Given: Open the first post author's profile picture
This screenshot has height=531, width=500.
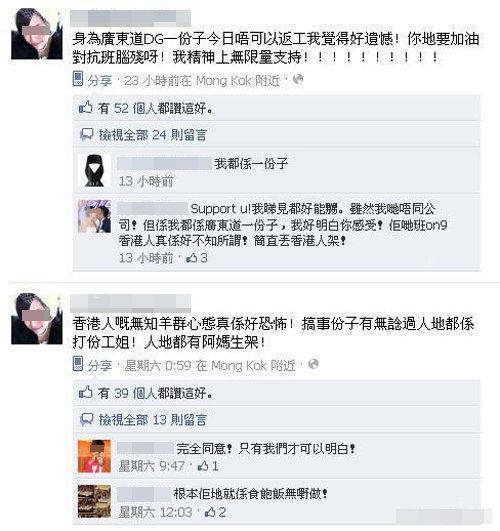Looking at the screenshot, I should (x=37, y=34).
